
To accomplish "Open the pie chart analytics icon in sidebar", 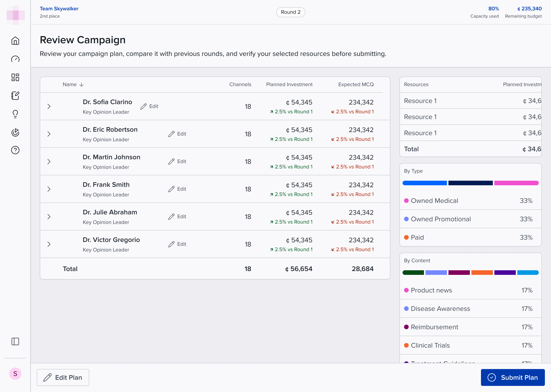I will point(15,132).
